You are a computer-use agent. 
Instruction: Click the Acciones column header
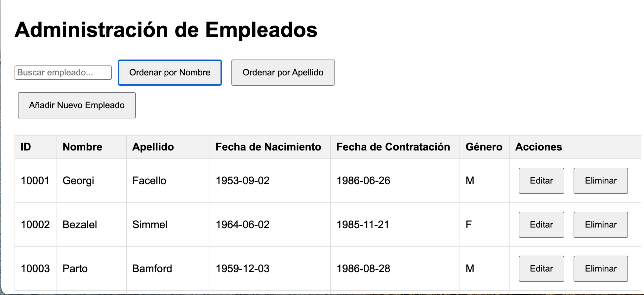click(x=538, y=147)
